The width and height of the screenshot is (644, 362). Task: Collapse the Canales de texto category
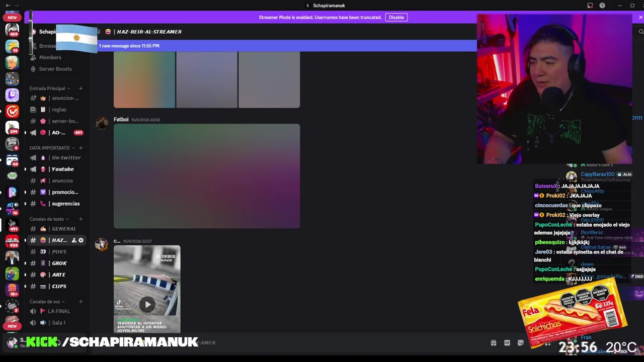point(49,219)
